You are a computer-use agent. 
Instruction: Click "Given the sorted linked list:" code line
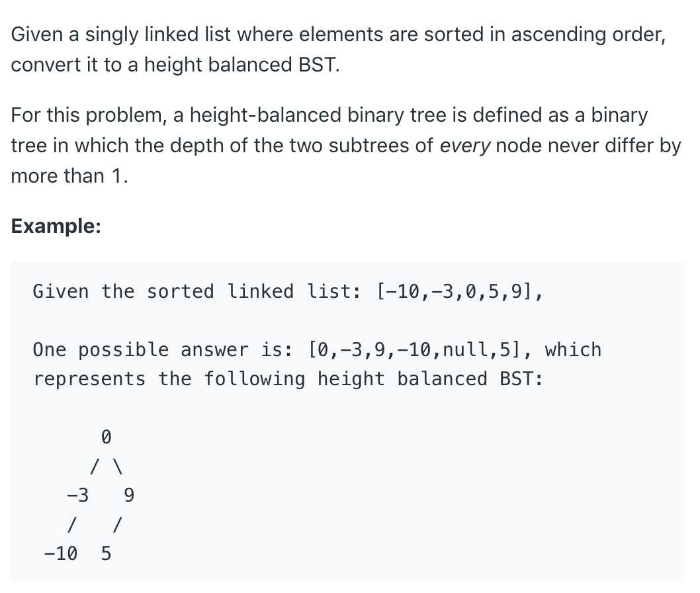click(197, 291)
